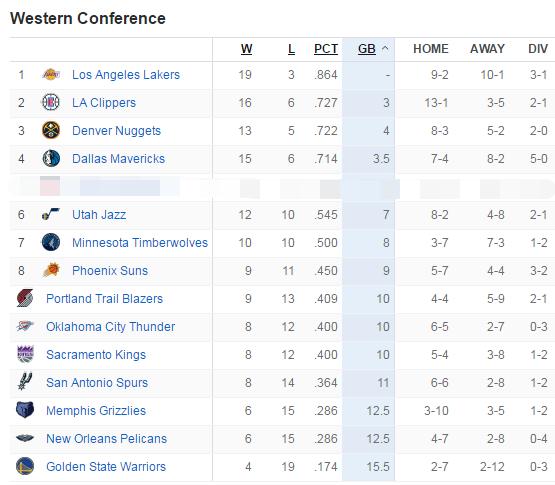Click the Minnesota Timberwolves logo icon
Image resolution: width=555 pixels, height=485 pixels.
tap(51, 242)
